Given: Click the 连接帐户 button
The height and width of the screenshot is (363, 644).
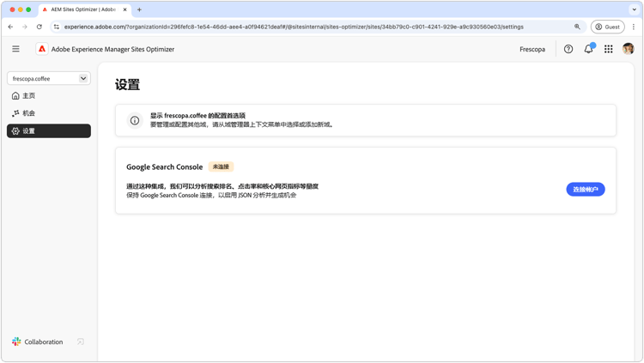Looking at the screenshot, I should 586,190.
